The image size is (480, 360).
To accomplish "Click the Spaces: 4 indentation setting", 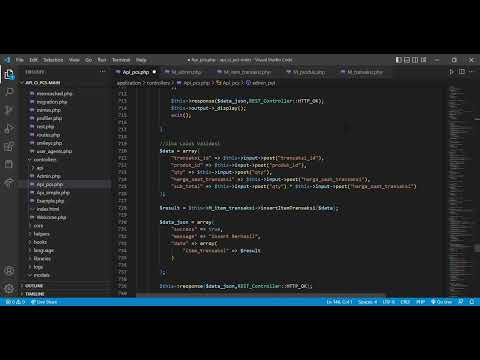I will (367, 302).
